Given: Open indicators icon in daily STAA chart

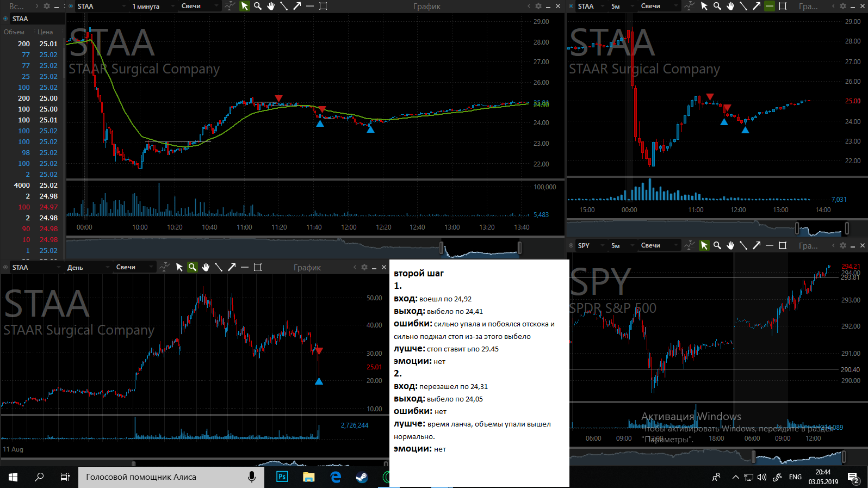Looking at the screenshot, I should [x=165, y=267].
